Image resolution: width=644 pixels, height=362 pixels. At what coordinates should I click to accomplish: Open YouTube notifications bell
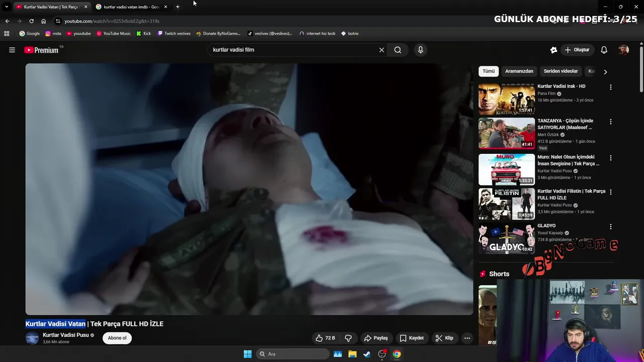pyautogui.click(x=604, y=50)
